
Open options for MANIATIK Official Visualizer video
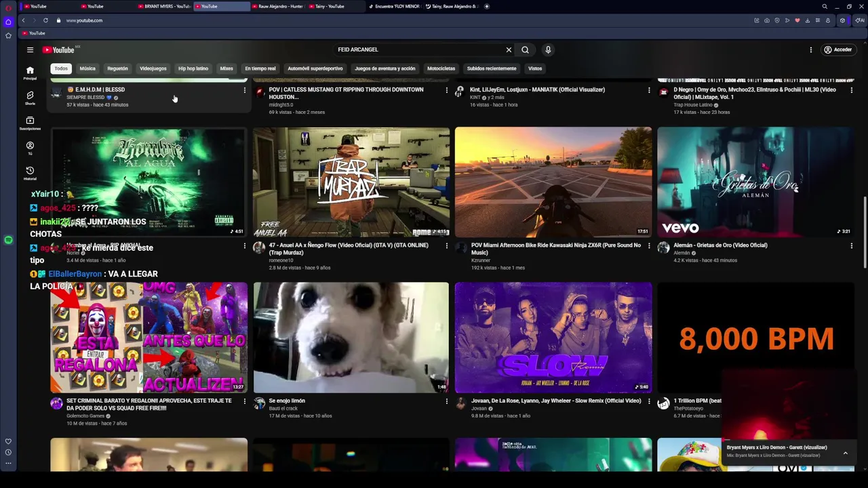648,90
